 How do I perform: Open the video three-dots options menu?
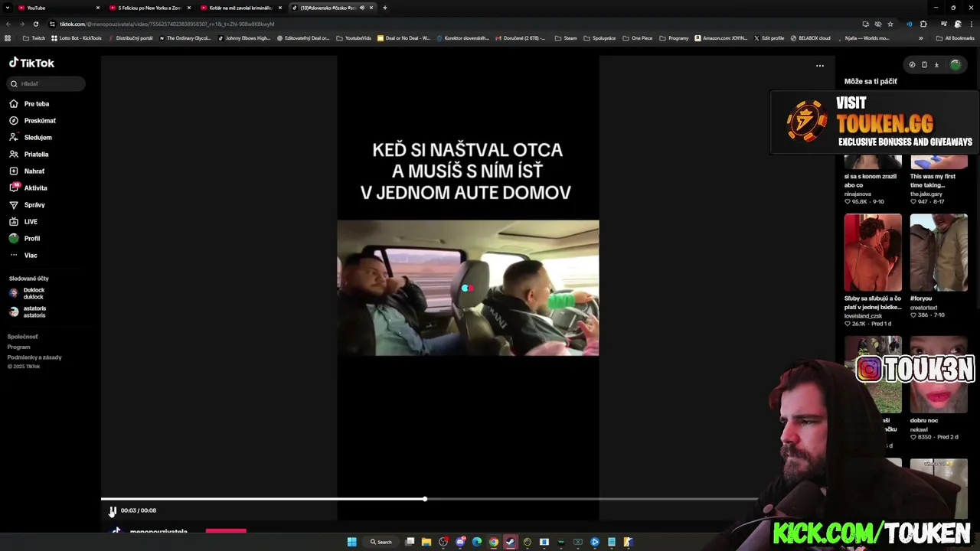pyautogui.click(x=820, y=66)
